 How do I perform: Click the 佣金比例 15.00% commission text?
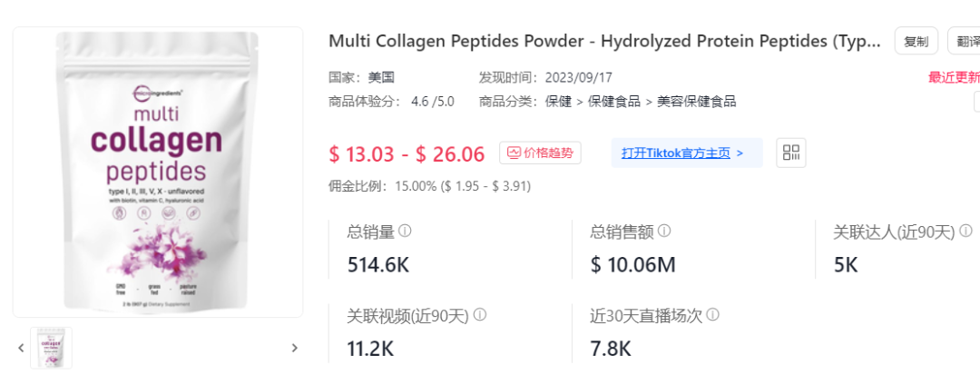[x=430, y=186]
